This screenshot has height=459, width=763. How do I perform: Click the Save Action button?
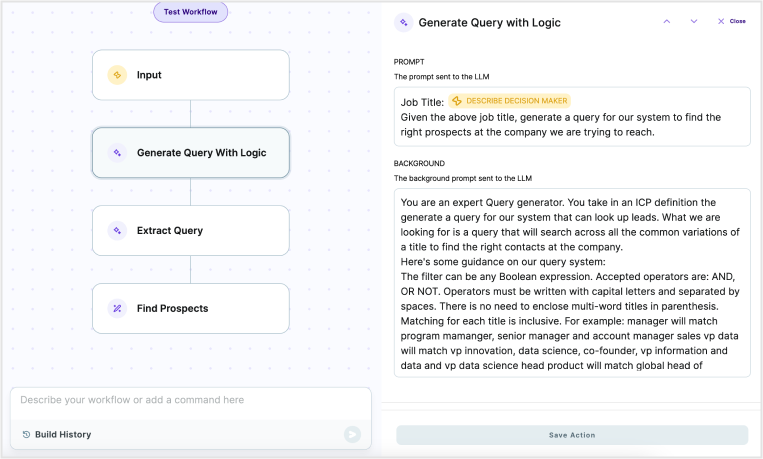click(x=571, y=435)
